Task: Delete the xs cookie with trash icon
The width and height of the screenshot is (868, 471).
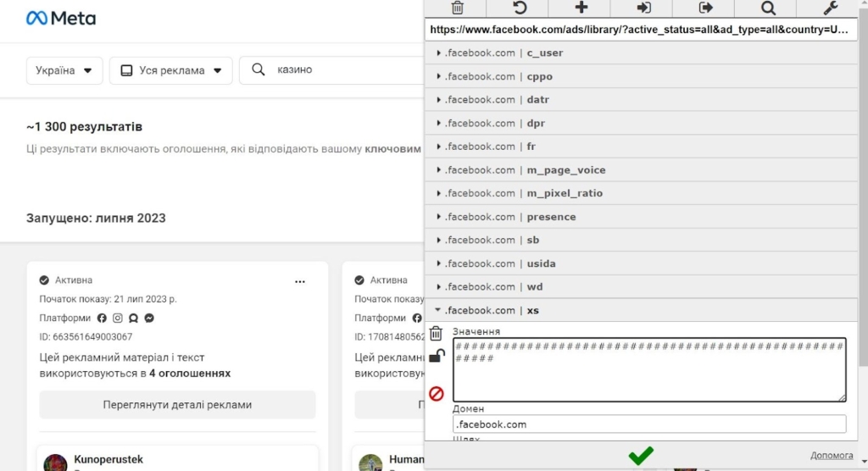Action: click(436, 333)
